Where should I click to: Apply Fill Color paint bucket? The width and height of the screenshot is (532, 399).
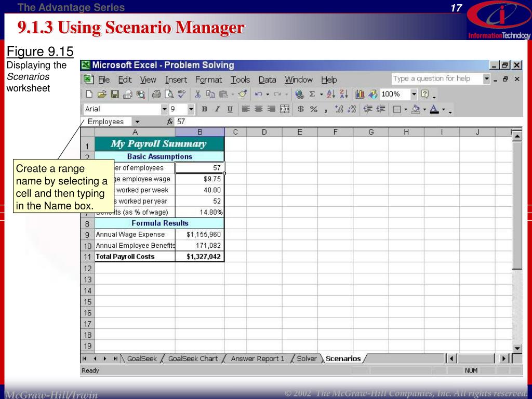[x=416, y=109]
